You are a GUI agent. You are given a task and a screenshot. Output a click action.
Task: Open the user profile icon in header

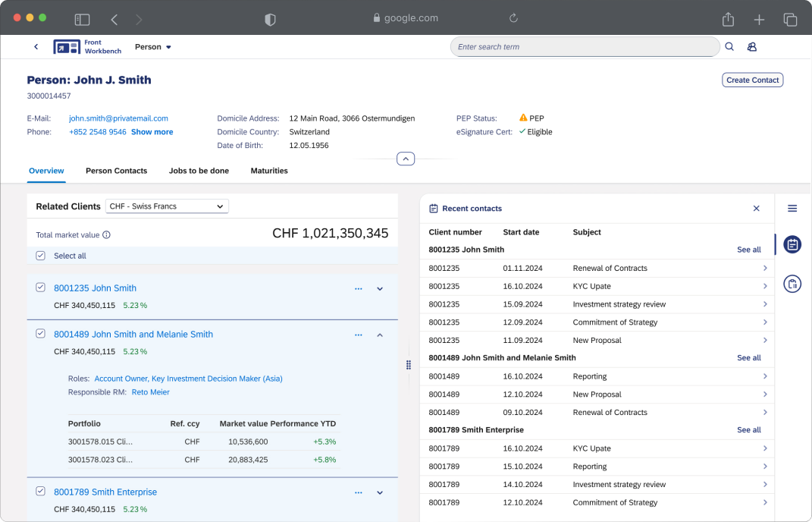(752, 47)
